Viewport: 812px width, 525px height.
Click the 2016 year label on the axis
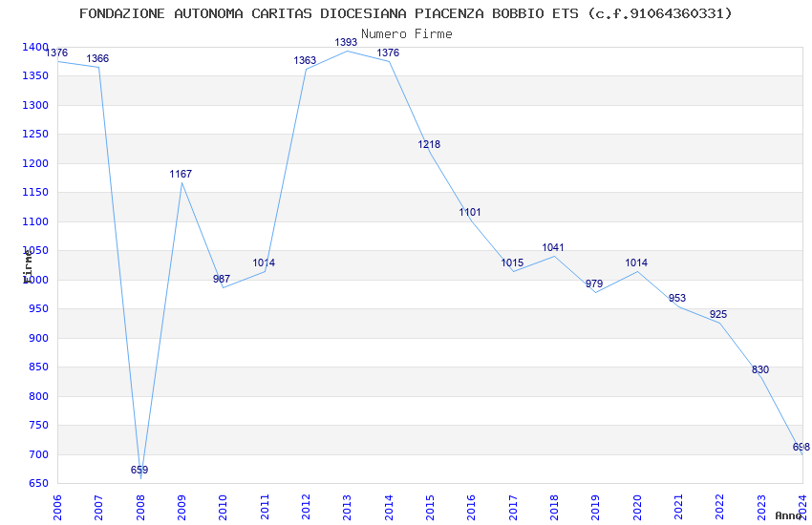tap(471, 508)
